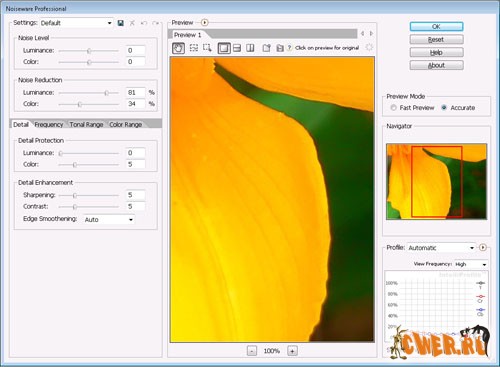500x367 pixels.
Task: Click the zoom in plus button
Action: pyautogui.click(x=292, y=351)
